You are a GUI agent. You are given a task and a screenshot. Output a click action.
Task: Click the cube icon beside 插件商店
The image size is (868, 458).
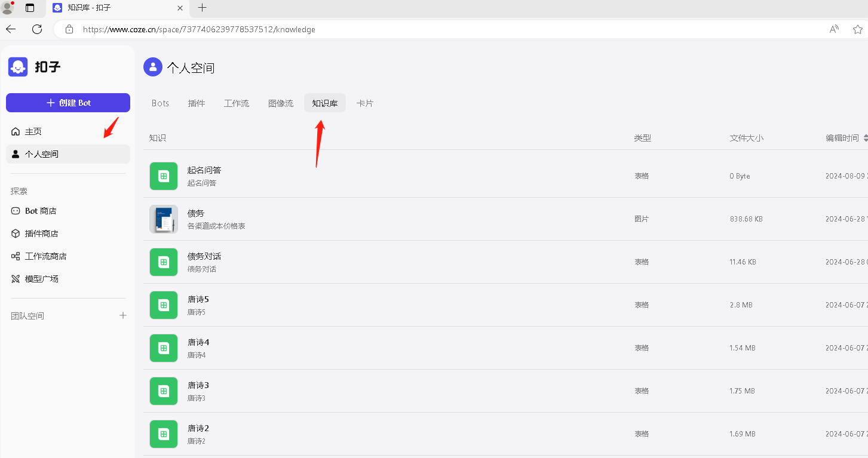16,233
